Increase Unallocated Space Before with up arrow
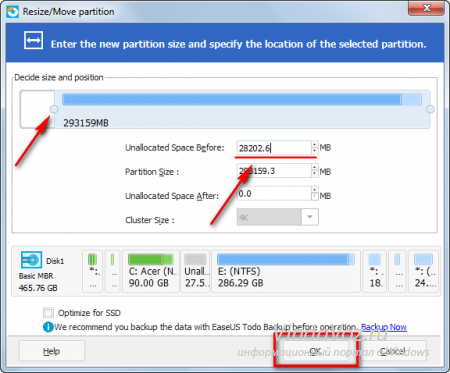450x373 pixels. coord(314,144)
